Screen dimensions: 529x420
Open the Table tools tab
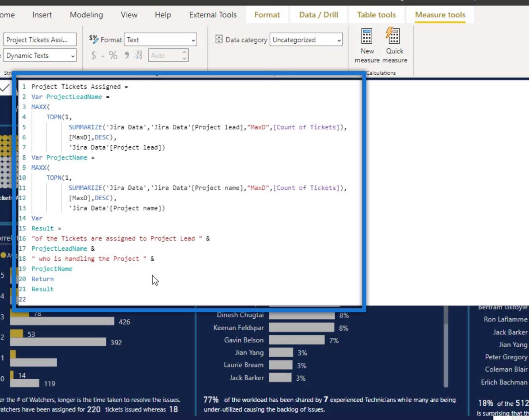(x=376, y=15)
